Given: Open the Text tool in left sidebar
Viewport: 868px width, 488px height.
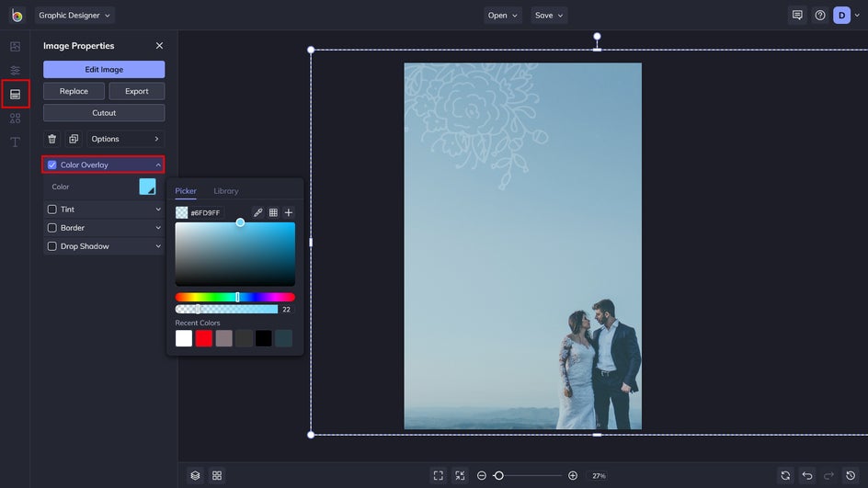Looking at the screenshot, I should pyautogui.click(x=15, y=142).
